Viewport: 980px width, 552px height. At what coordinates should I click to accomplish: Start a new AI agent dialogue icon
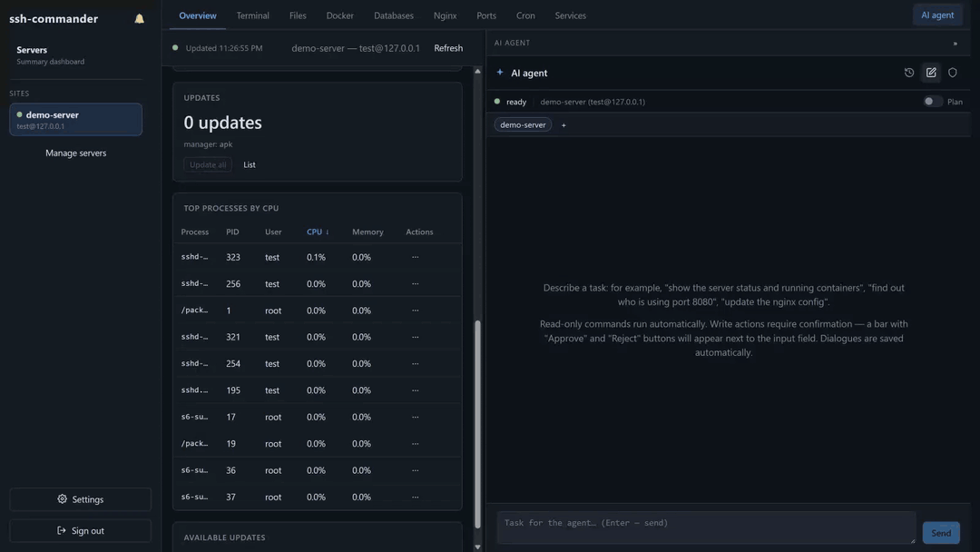pos(931,73)
